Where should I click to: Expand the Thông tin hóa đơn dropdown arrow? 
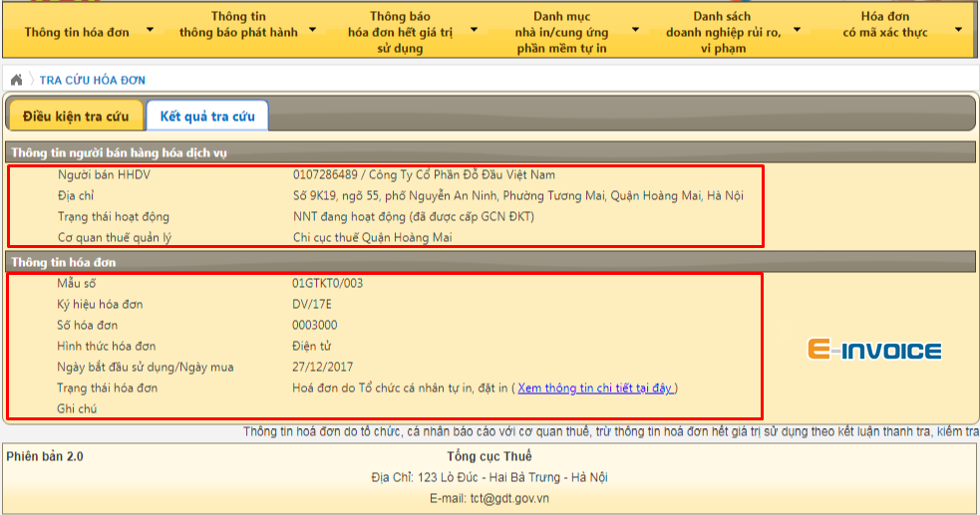point(150,30)
